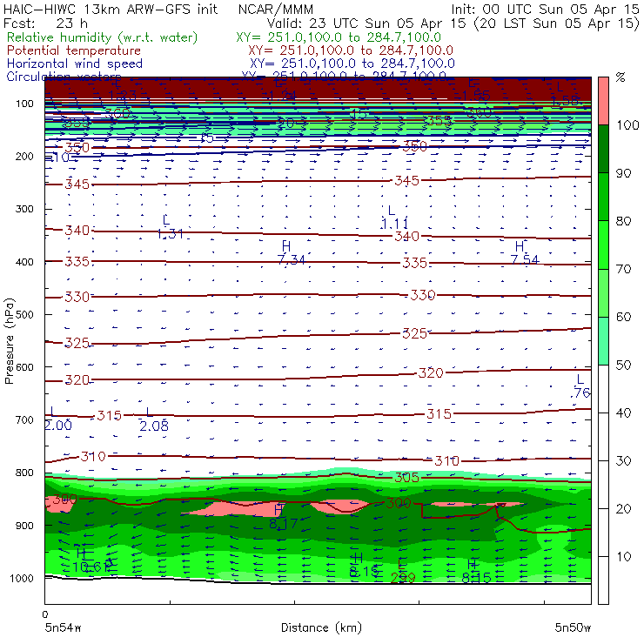Viewport: 644px width, 644px height.
Task: Click the 'Distance (km)' axis title
Action: [x=321, y=627]
